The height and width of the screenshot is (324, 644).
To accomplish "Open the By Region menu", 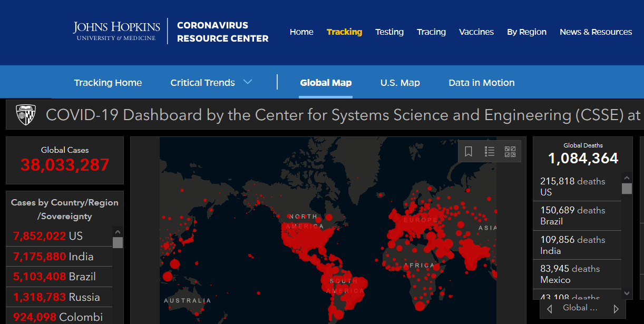I will [x=526, y=32].
